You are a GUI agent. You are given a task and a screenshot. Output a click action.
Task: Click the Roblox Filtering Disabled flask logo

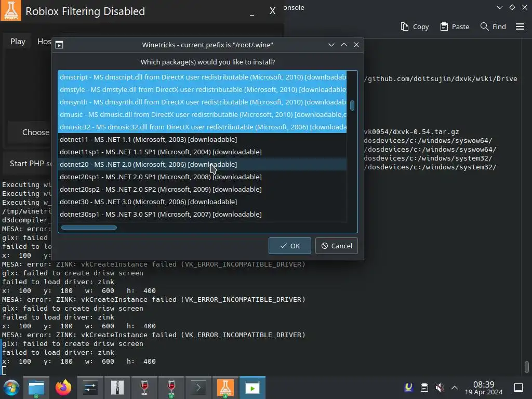click(11, 10)
